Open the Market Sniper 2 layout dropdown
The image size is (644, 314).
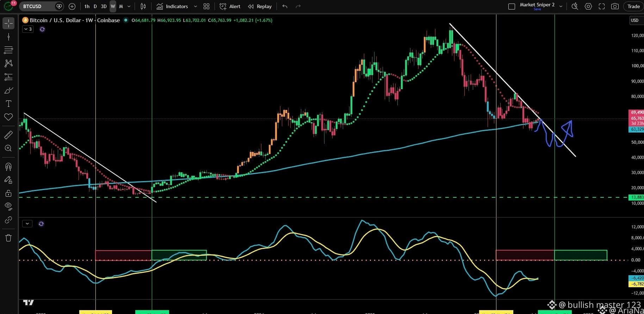point(561,6)
